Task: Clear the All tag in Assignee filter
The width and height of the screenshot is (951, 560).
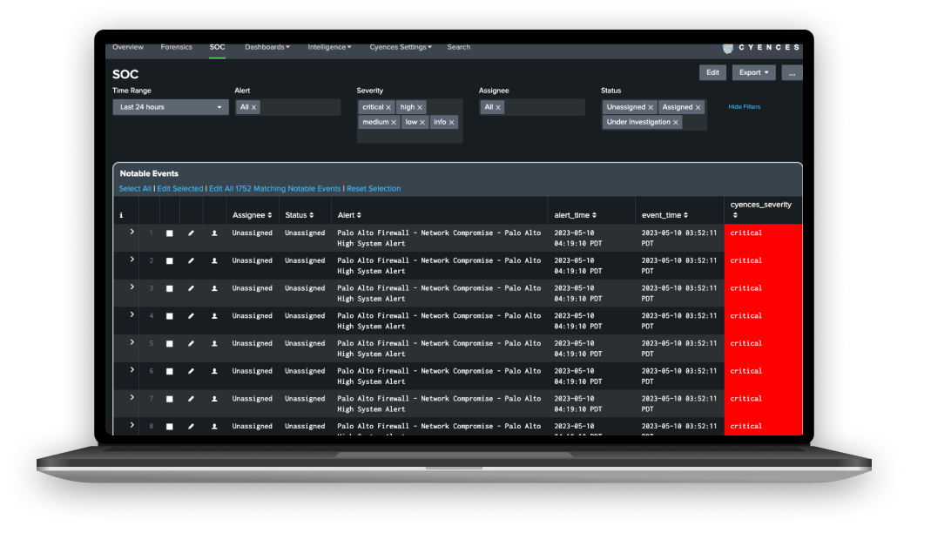Action: [498, 107]
